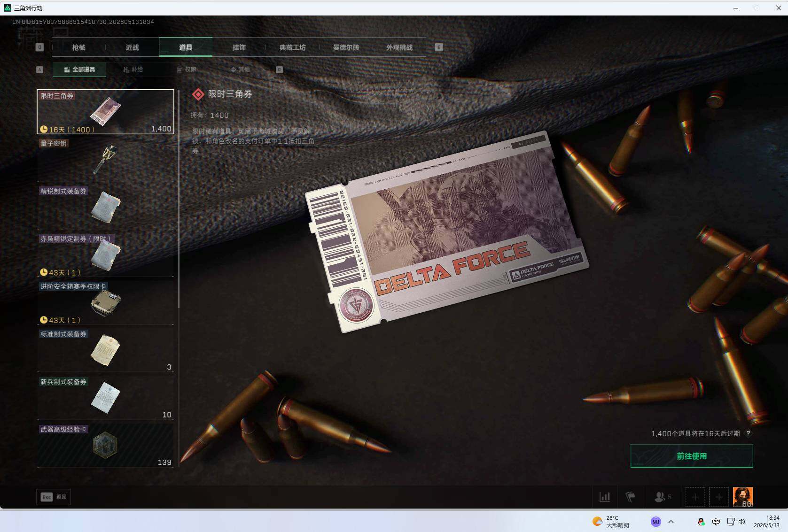Click the 拥有: 1400 owned count text
Screen dimensions: 788x532
point(210,115)
